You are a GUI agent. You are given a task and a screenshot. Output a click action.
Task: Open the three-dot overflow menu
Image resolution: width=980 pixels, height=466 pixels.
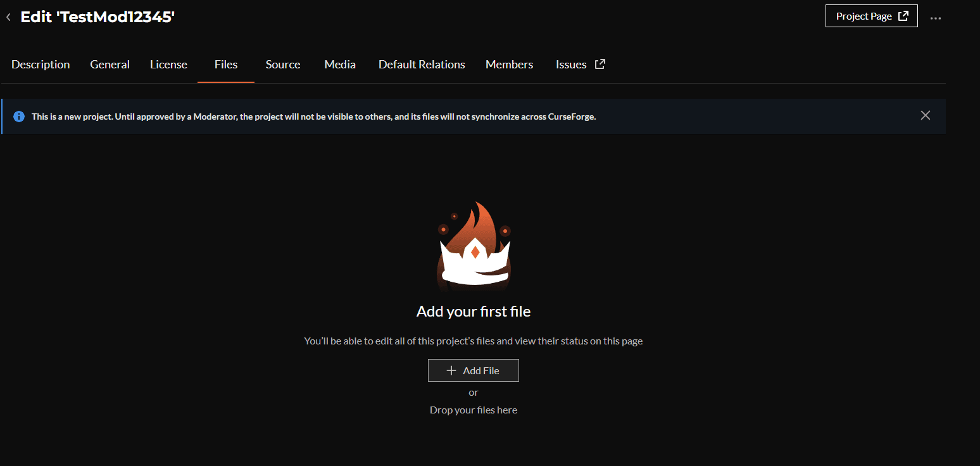pyautogui.click(x=936, y=18)
